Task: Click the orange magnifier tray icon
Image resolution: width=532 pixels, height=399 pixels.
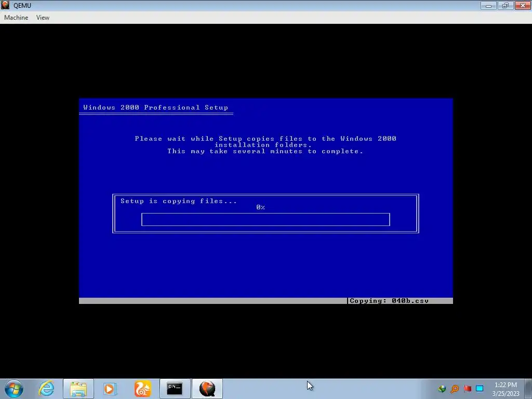Action: click(455, 389)
